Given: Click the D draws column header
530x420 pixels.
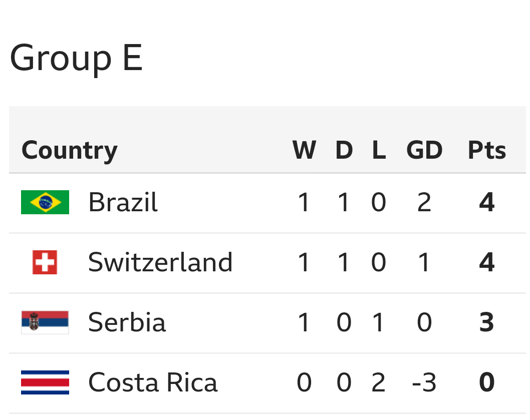Looking at the screenshot, I should tap(344, 150).
